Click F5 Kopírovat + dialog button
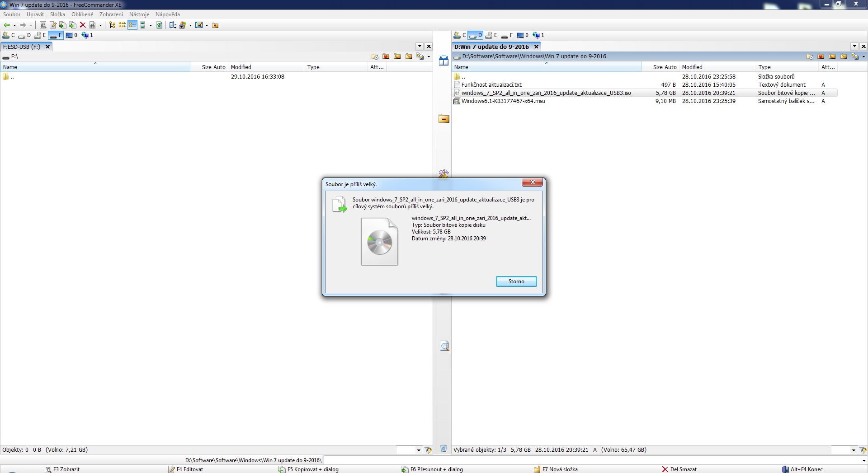Screen dimensions: 868x473 point(309,469)
